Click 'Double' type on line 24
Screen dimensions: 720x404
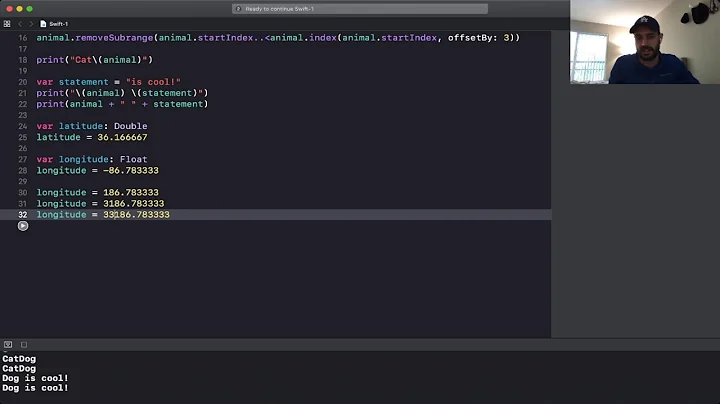click(131, 126)
